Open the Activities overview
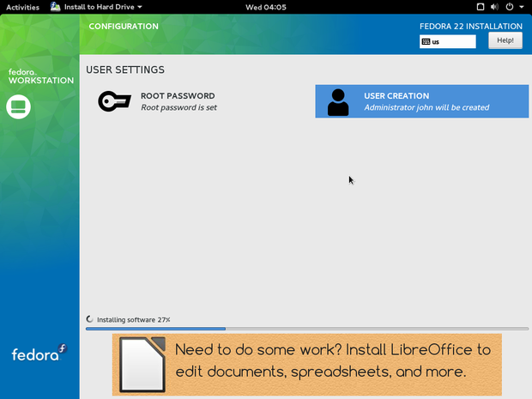Image resolution: width=532 pixels, height=399 pixels. pos(22,7)
